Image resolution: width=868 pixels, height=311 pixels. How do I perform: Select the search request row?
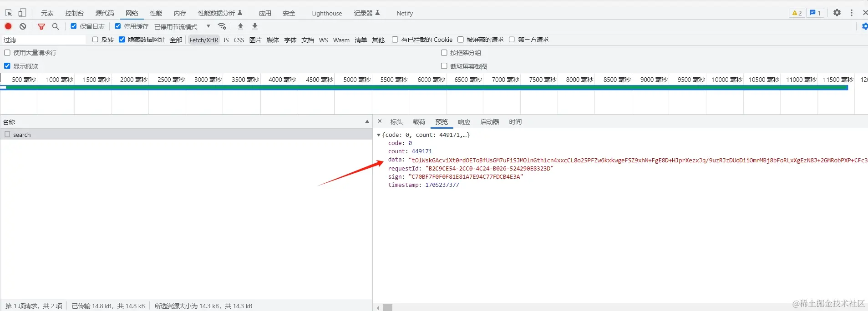click(x=186, y=134)
